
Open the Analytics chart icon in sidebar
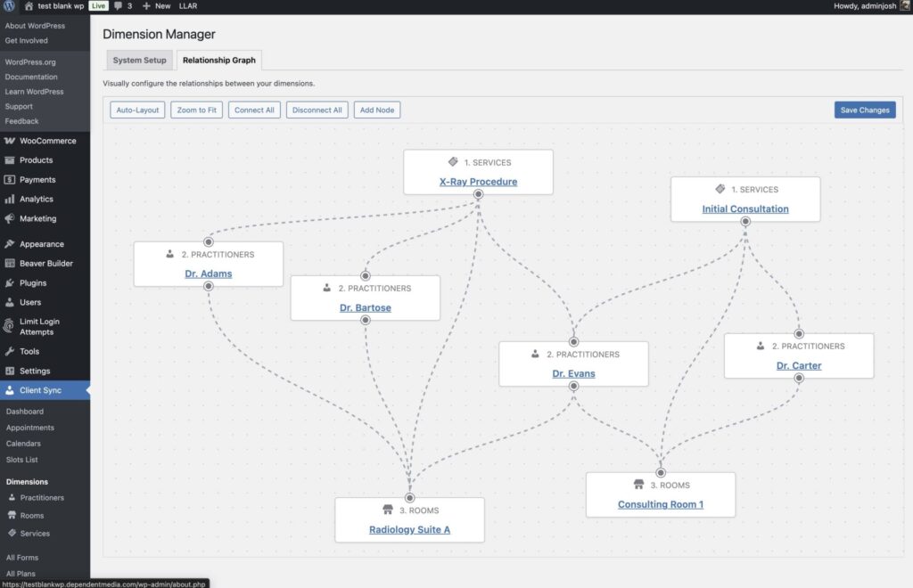[x=10, y=200]
